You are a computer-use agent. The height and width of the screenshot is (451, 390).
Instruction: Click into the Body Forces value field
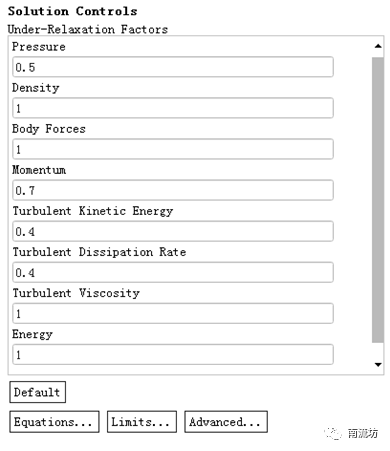(173, 149)
